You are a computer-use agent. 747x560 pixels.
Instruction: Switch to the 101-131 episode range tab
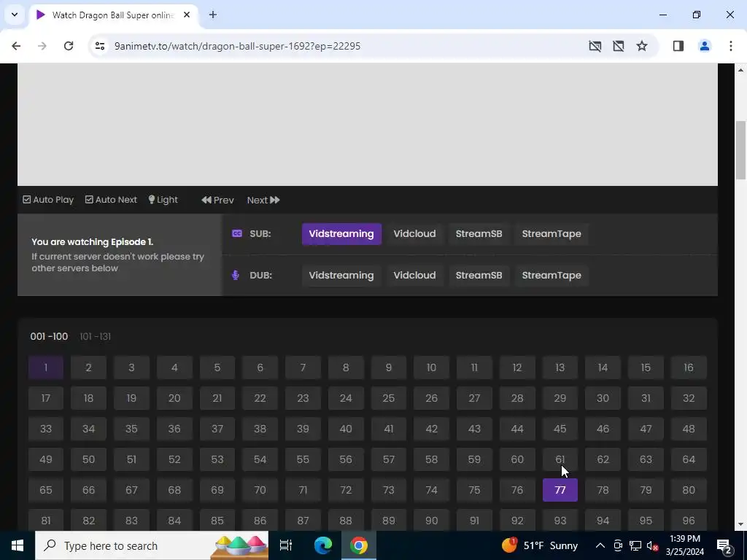[96, 337]
